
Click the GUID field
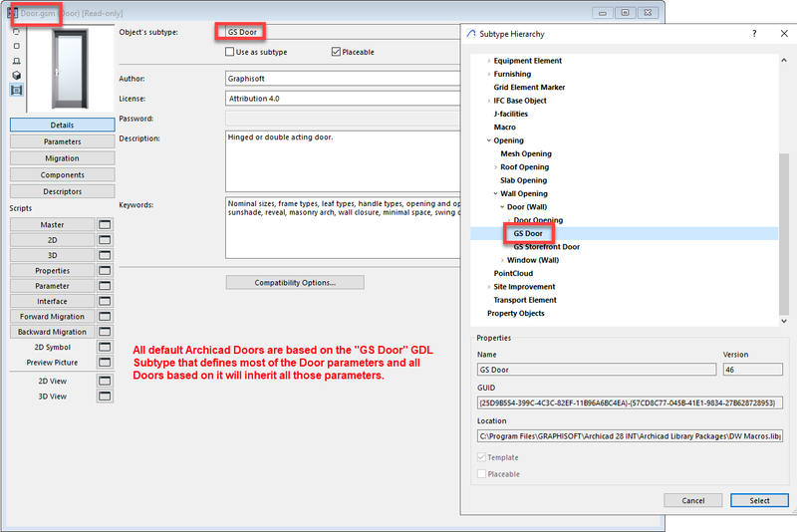coord(630,402)
